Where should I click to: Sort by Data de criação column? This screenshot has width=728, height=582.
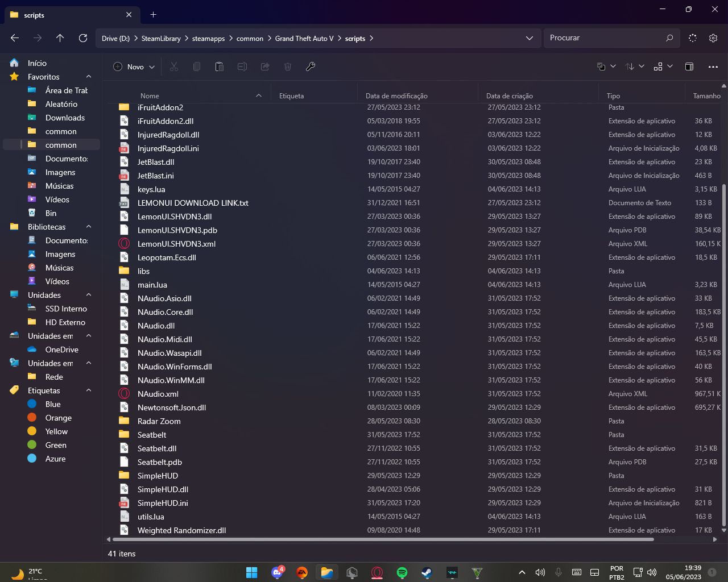(x=510, y=96)
